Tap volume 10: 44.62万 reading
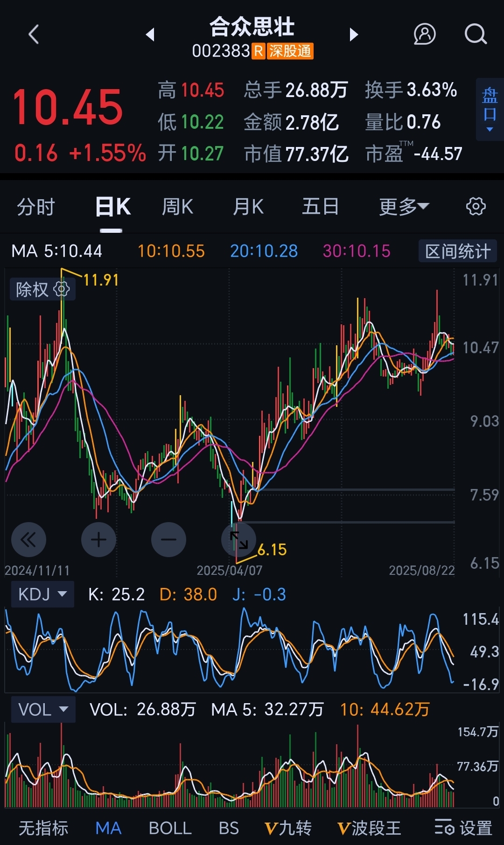The image size is (504, 845). (x=385, y=709)
